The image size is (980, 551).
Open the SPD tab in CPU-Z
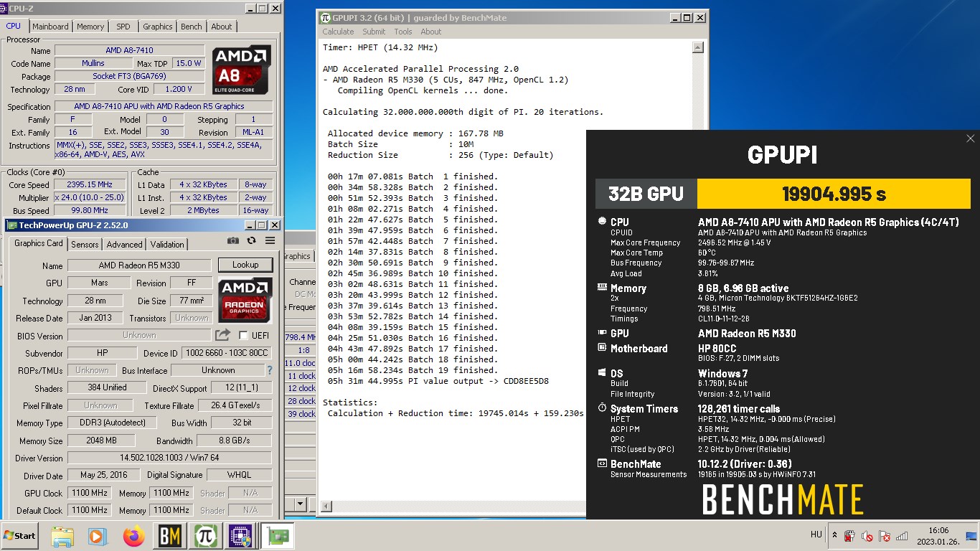coord(123,27)
